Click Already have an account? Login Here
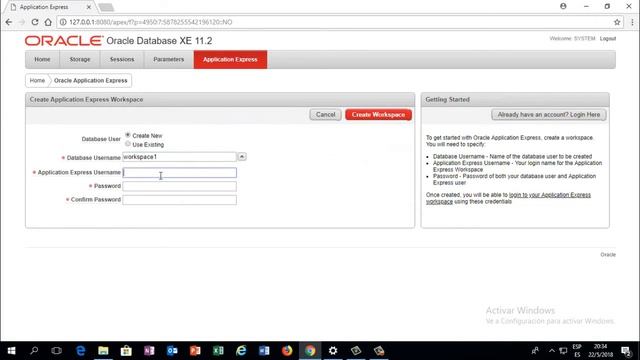Viewport: 640px width, 360px height. pos(549,115)
